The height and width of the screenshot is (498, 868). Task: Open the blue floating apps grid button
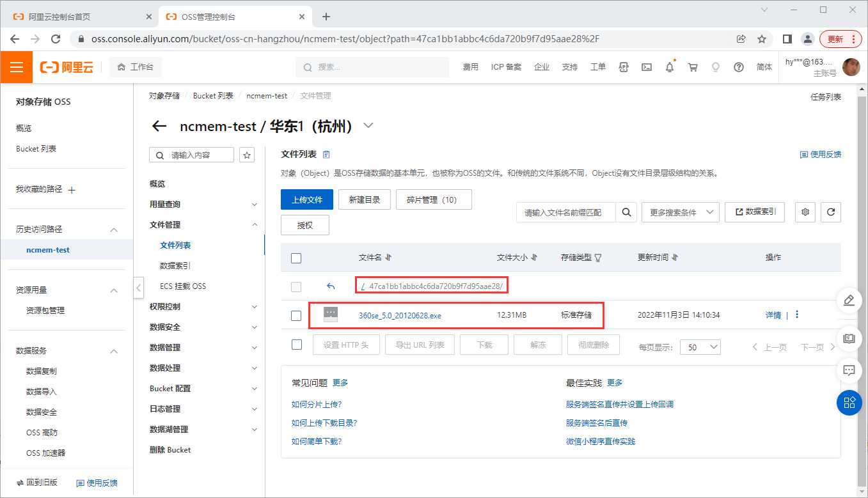click(849, 403)
